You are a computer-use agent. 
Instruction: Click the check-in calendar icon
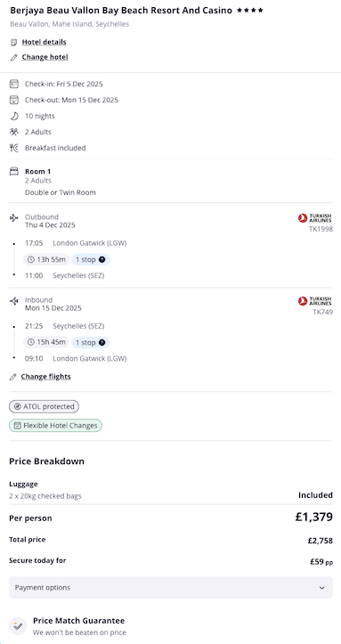pos(14,85)
